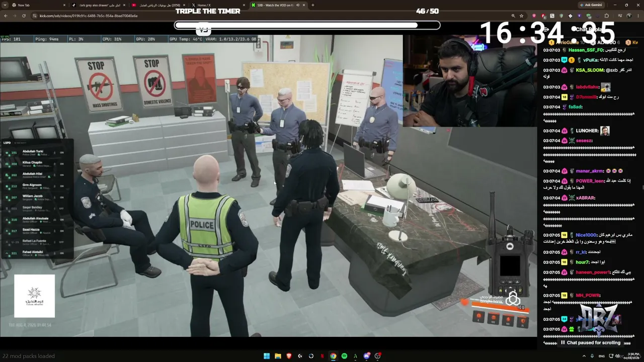Click username MH_POWR in chat
The image size is (644, 362).
click(x=587, y=295)
